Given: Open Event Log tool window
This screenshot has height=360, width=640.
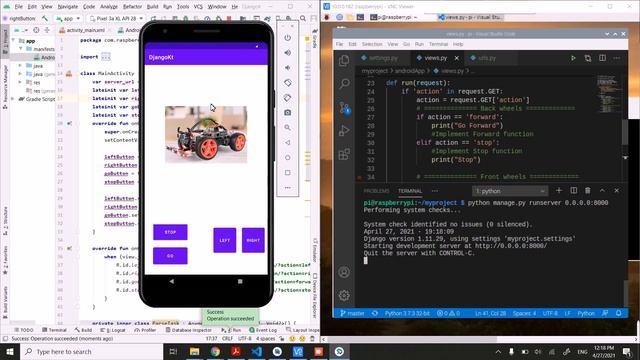Looking at the screenshot, I should (263, 330).
